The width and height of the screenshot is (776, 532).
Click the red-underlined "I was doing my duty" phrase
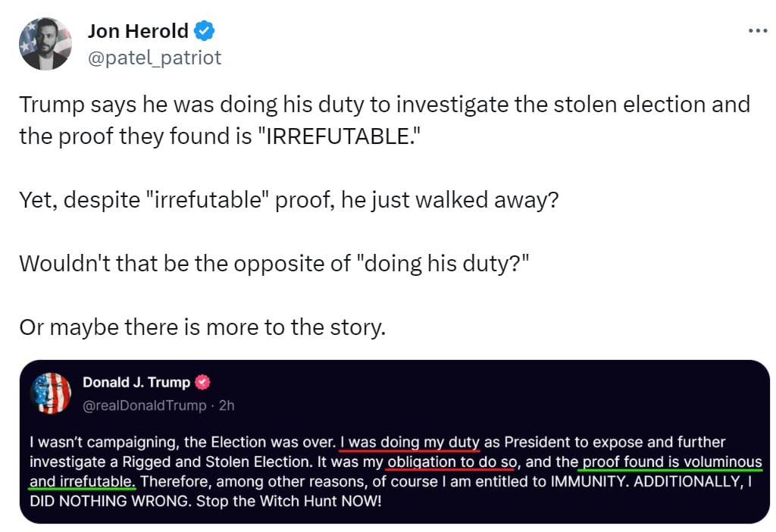409,442
